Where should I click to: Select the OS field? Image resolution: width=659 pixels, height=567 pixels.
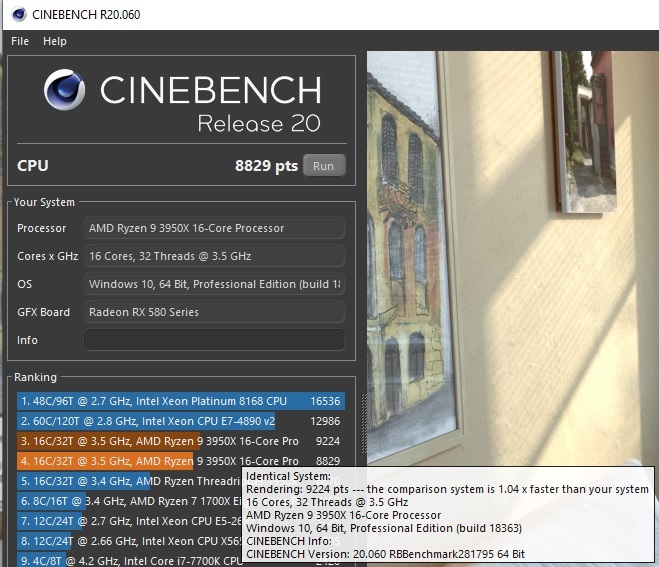pyautogui.click(x=214, y=284)
